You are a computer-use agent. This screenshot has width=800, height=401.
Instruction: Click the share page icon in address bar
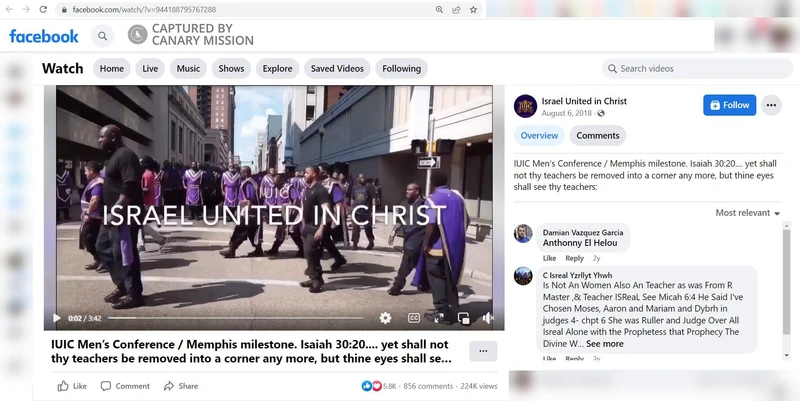point(456,10)
